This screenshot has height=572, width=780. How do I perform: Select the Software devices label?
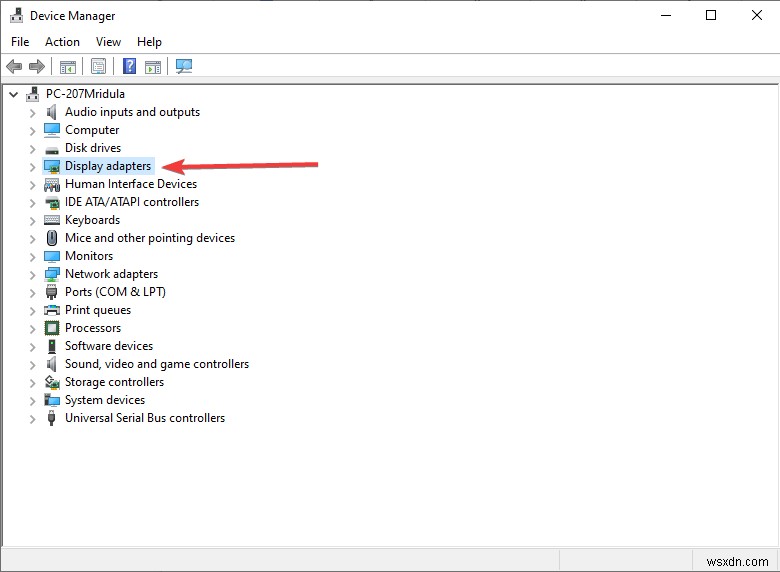pos(109,346)
